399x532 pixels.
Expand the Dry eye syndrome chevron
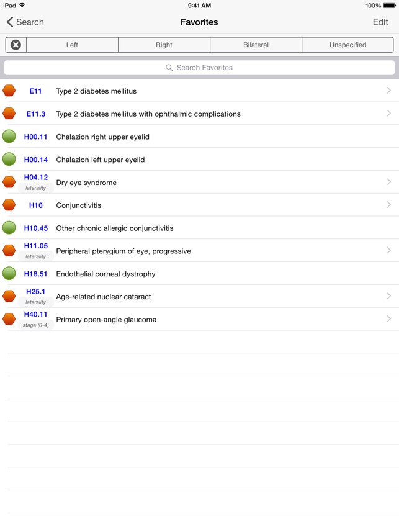pos(388,182)
